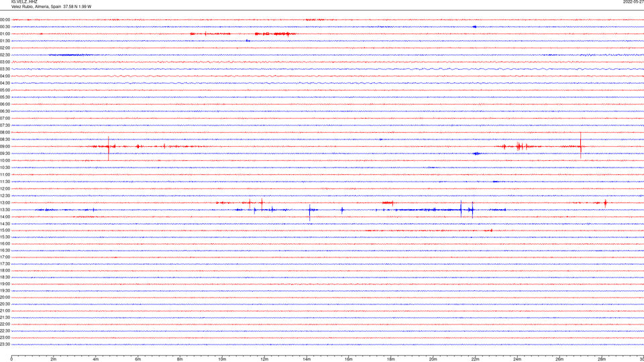The height and width of the screenshot is (362, 644).
Task: Select the 23:30 trace time label
Action: coord(5,345)
